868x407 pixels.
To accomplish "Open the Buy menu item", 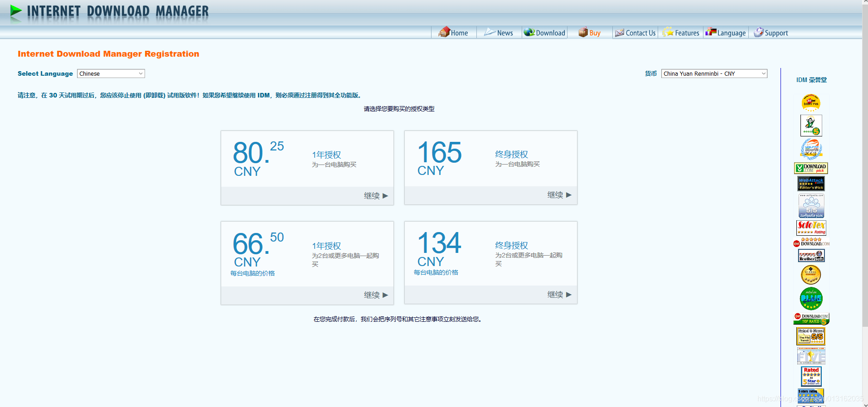I will click(x=590, y=33).
